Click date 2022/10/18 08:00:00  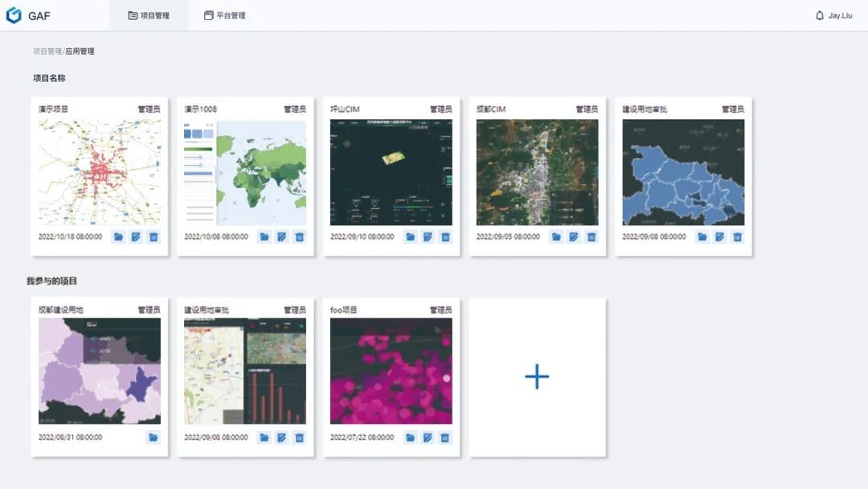coord(70,236)
